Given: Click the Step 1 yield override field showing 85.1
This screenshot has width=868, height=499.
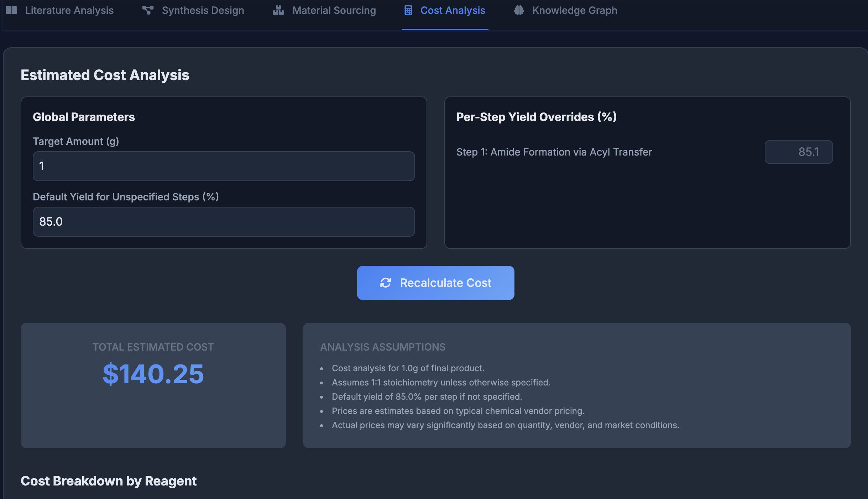Looking at the screenshot, I should coord(798,152).
